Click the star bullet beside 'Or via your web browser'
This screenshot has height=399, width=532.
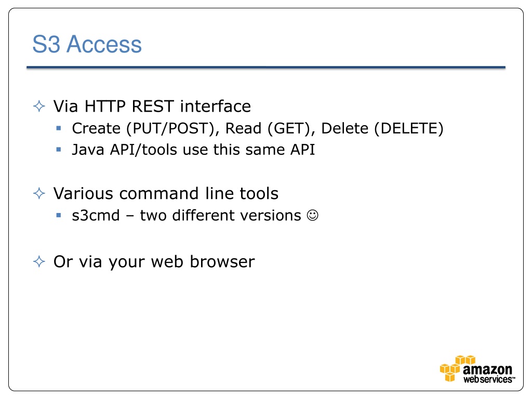39,262
